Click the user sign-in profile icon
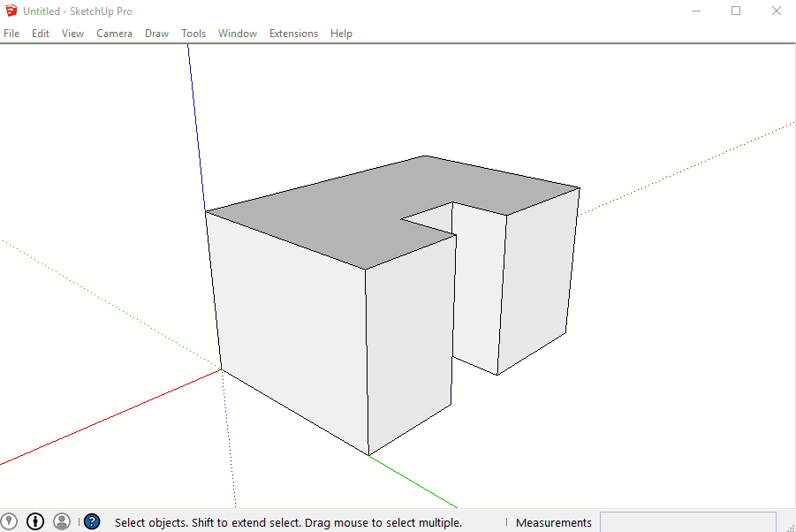The width and height of the screenshot is (796, 532). (62, 521)
